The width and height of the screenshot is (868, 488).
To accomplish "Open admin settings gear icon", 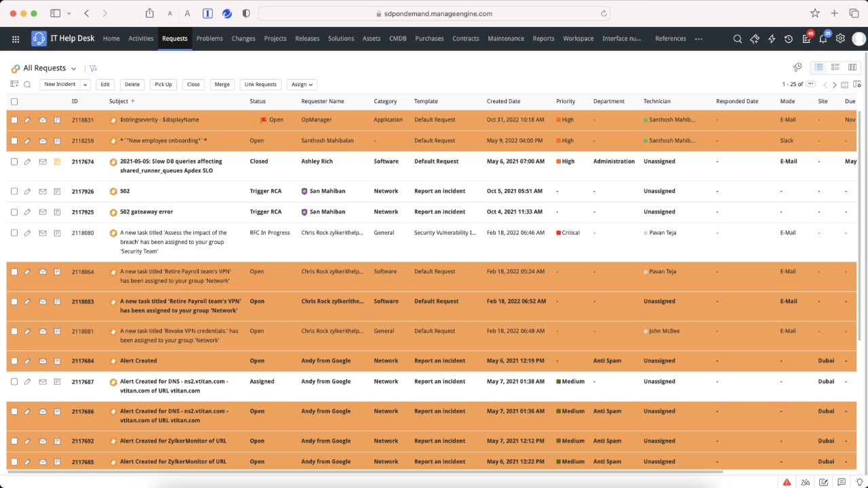I will [840, 39].
